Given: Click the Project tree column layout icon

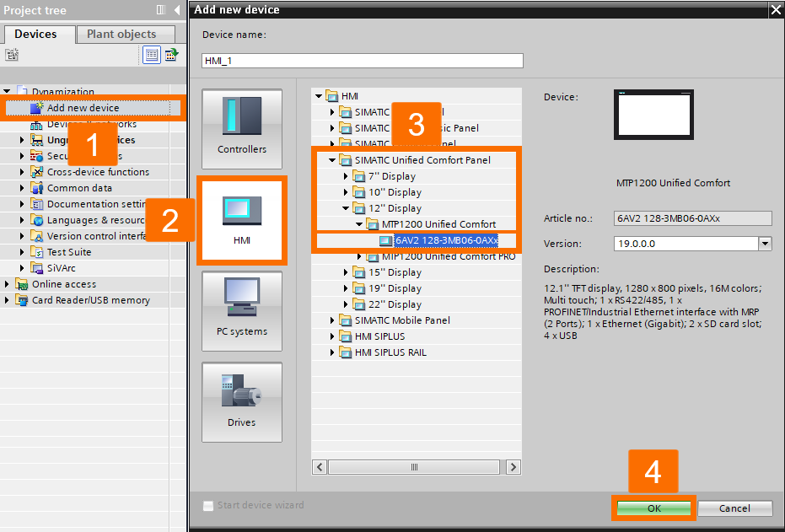Looking at the screenshot, I should pos(161,9).
